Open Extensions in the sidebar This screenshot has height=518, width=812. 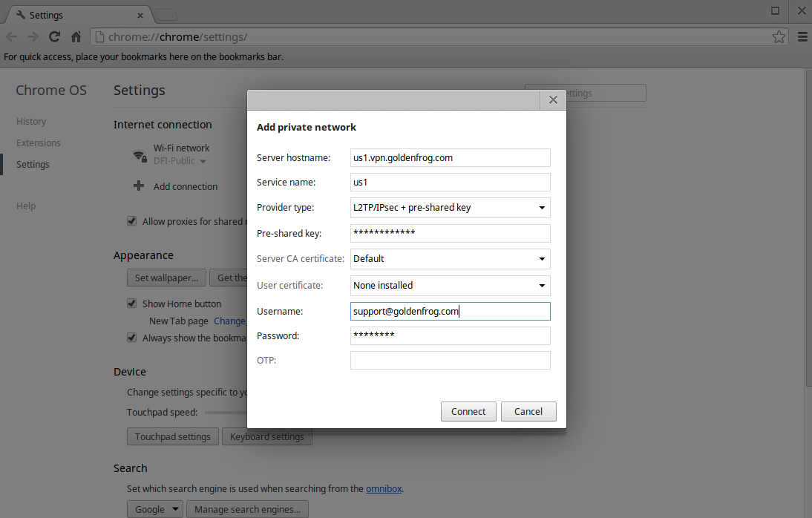pos(39,142)
